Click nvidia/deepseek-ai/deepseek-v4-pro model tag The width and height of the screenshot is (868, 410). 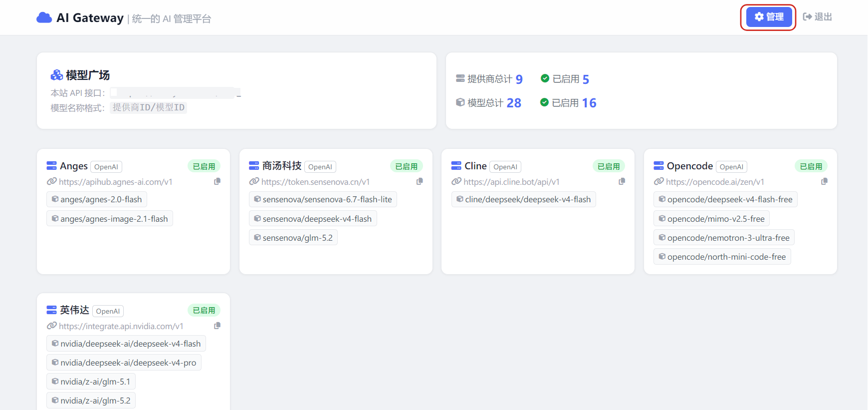(x=124, y=363)
